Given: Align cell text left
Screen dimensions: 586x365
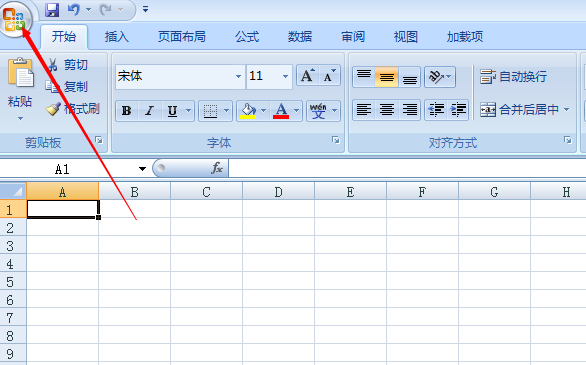Looking at the screenshot, I should tap(364, 110).
